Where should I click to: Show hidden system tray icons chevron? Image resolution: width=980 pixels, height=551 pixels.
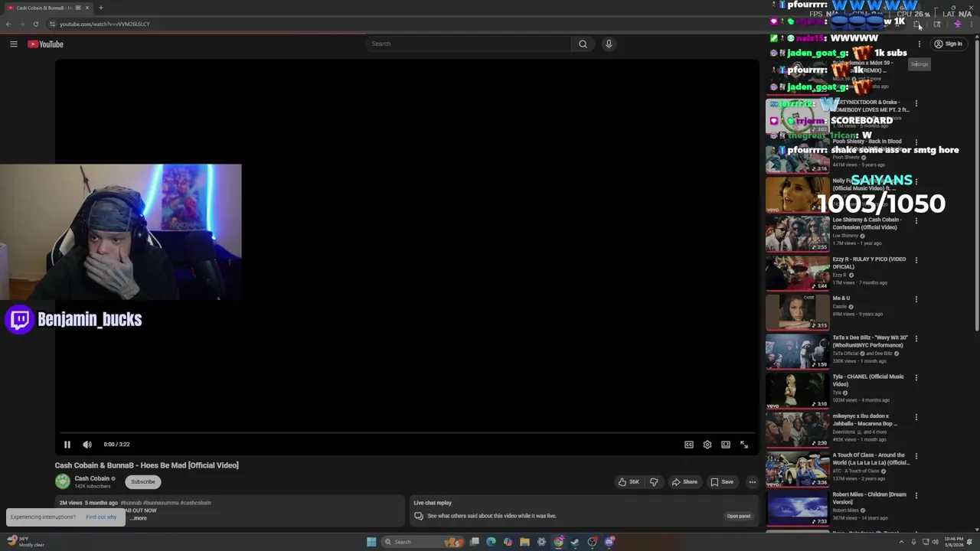[901, 542]
